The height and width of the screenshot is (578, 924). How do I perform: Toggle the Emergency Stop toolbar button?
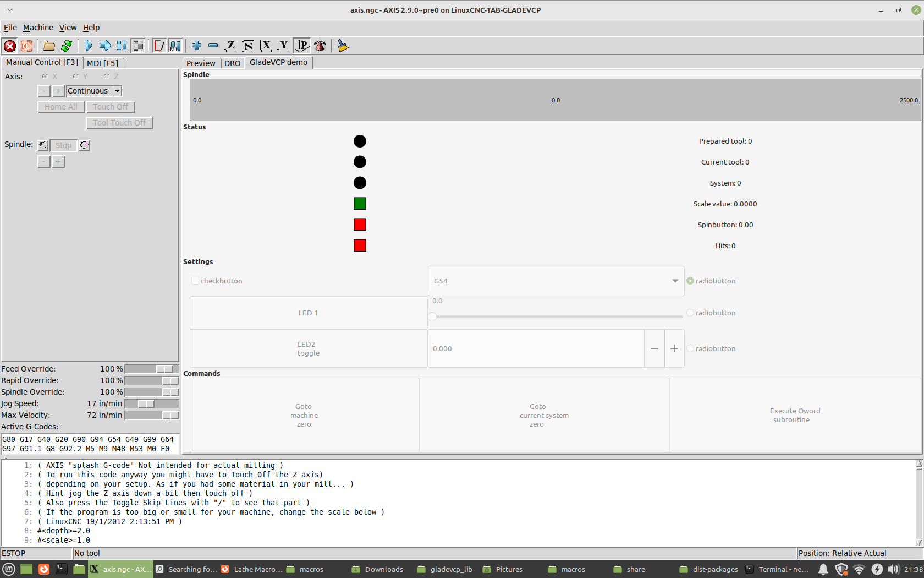(x=10, y=46)
